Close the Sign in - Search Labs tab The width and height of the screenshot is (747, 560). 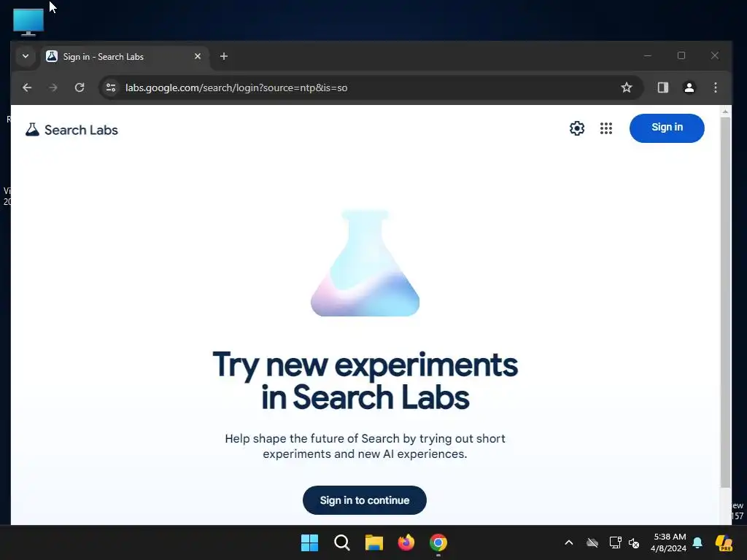pos(198,56)
